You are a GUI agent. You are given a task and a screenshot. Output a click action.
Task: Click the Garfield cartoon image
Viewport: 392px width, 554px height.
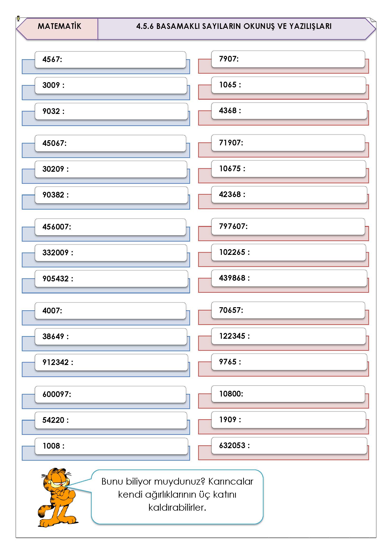[57, 498]
